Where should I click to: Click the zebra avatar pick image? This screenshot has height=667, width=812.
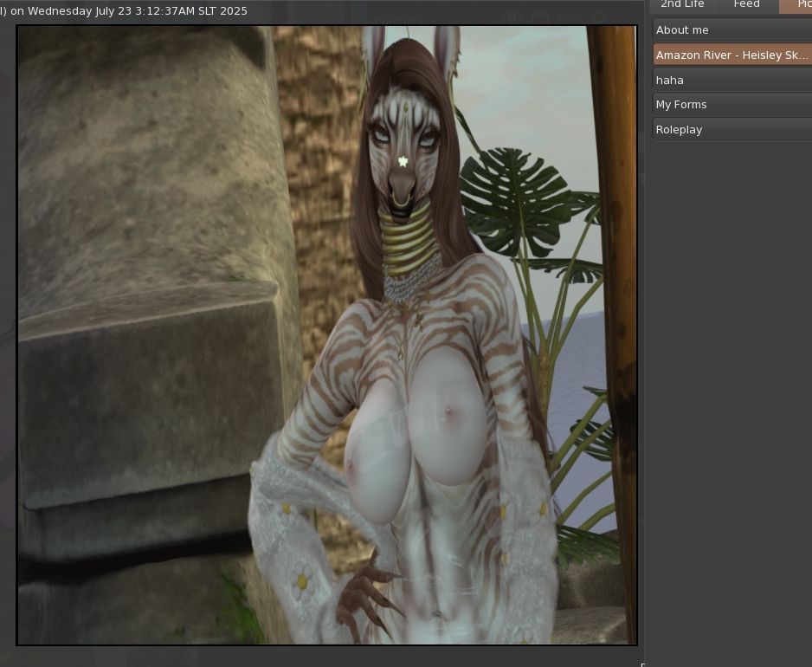coord(327,335)
